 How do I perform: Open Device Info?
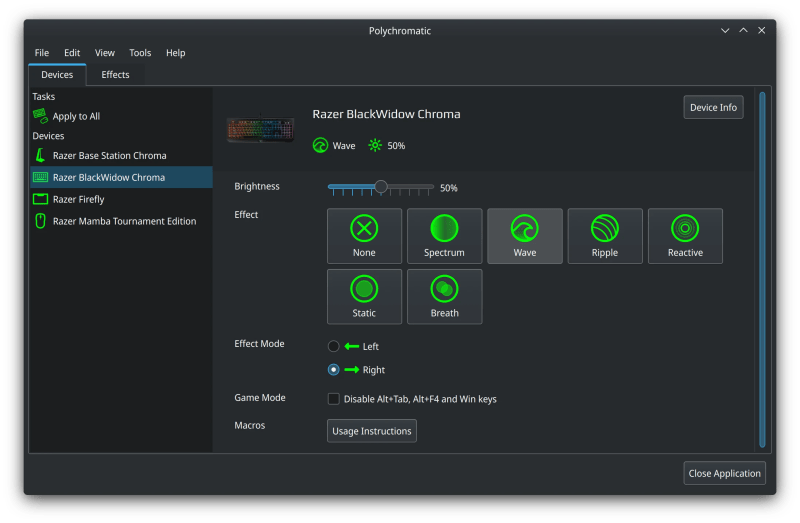713,107
